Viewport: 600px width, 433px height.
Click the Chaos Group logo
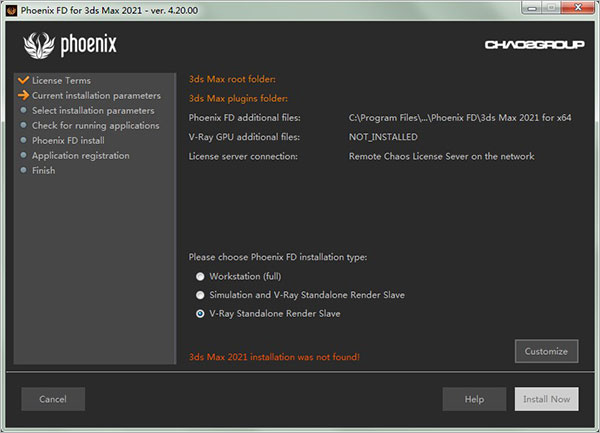pyautogui.click(x=535, y=45)
